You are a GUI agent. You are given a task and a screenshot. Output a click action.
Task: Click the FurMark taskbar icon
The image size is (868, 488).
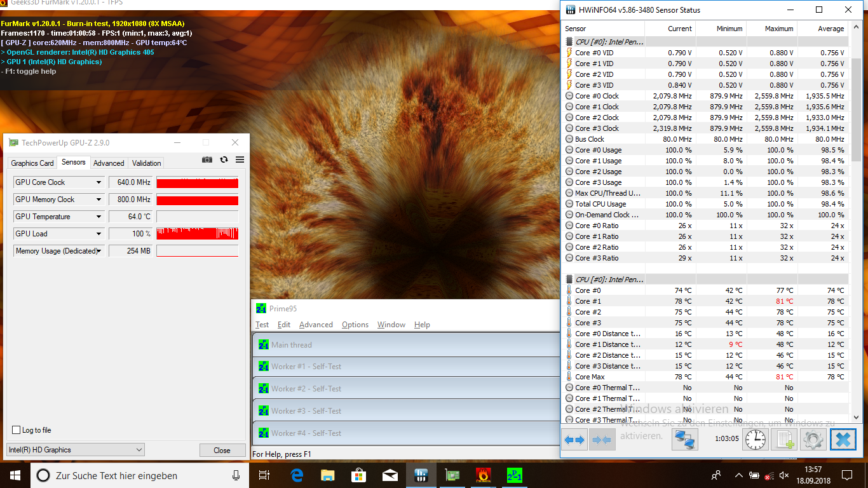pyautogui.click(x=484, y=475)
